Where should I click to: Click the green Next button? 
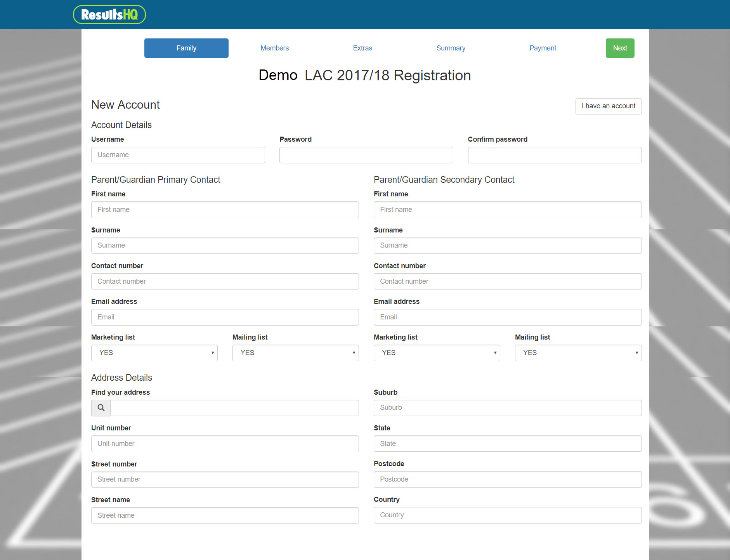620,48
